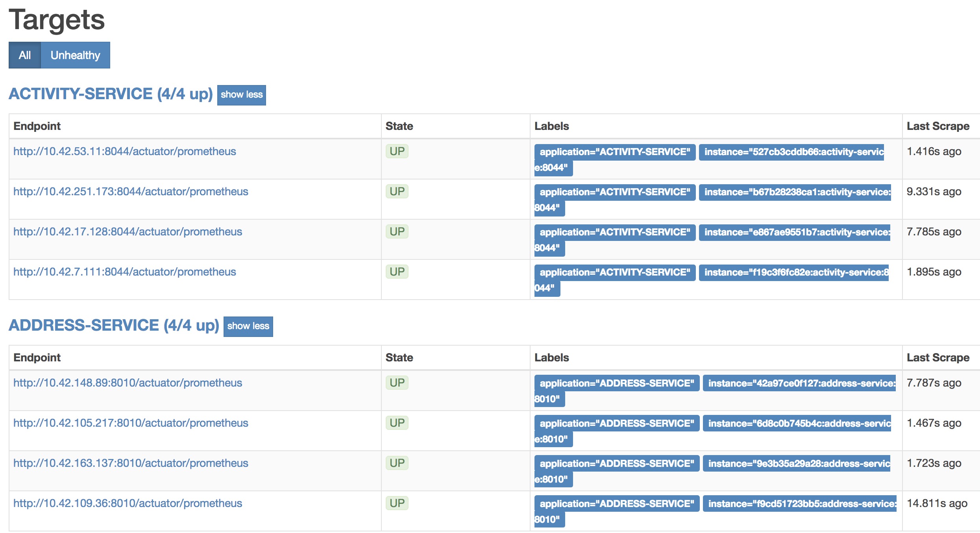Viewport: 980px width, 533px height.
Task: Open the ACTIVITY-SERVICE (4/4 up) heading link
Action: tap(111, 94)
